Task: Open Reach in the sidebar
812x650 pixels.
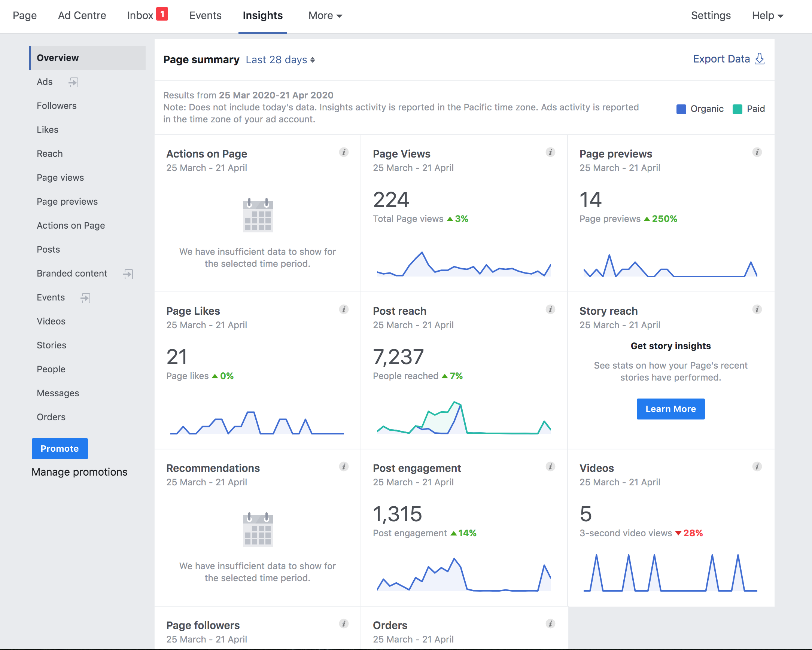Action: [x=50, y=153]
